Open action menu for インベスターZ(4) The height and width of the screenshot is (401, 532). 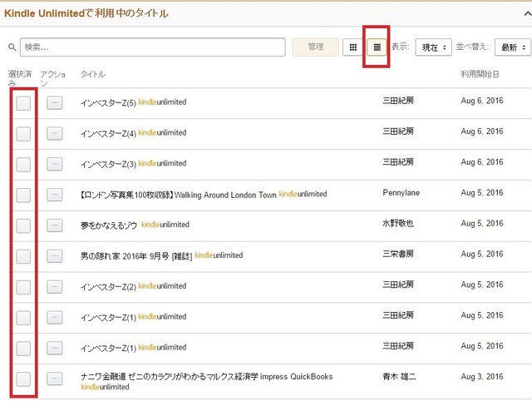[x=55, y=133]
